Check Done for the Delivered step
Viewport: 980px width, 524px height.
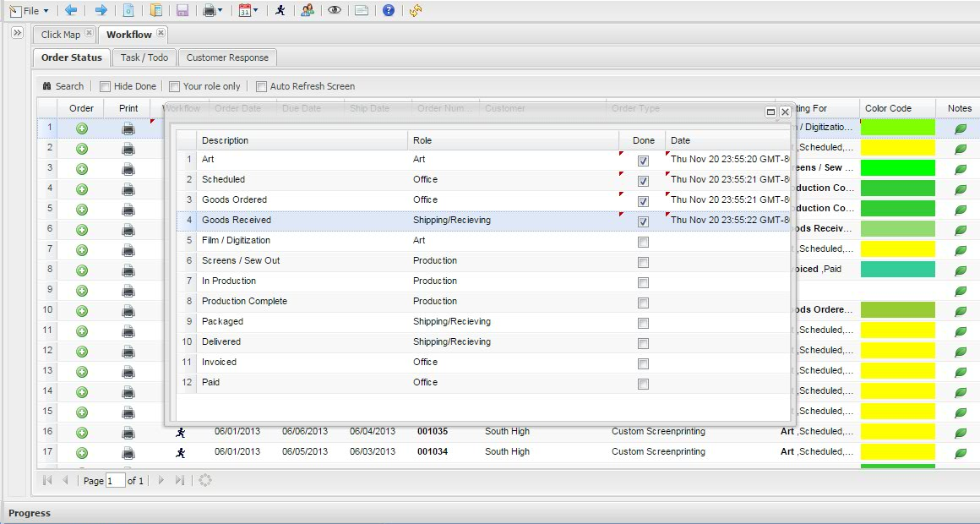pos(643,343)
